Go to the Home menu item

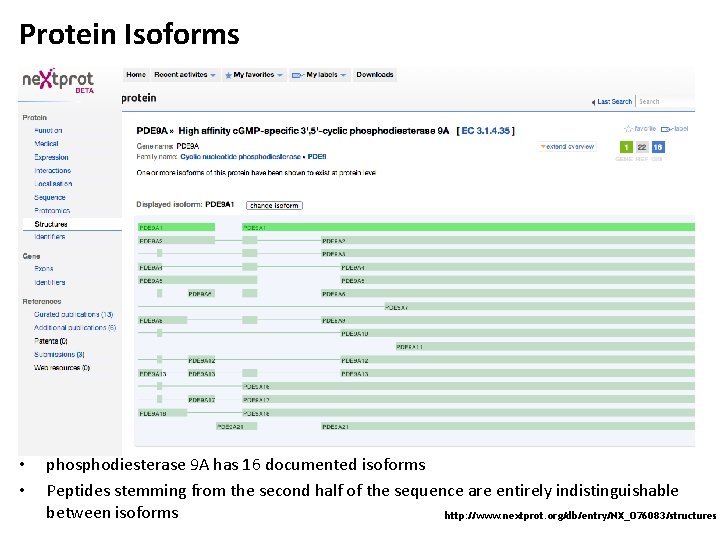pos(136,75)
